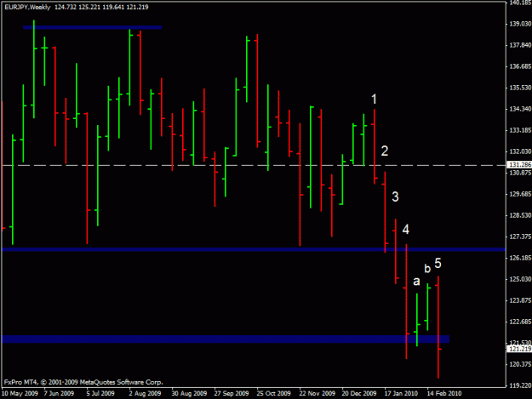532x399 pixels.
Task: Select the wave label 4 text object
Action: click(406, 230)
